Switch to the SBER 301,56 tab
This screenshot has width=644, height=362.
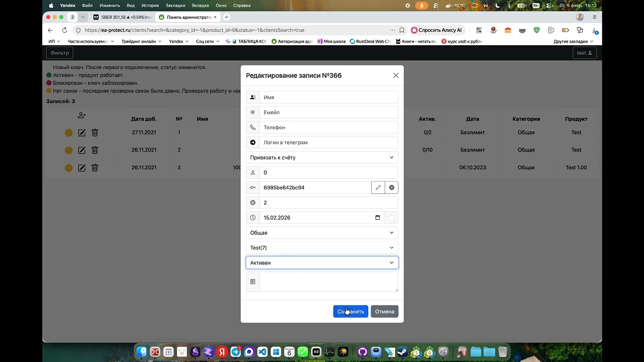coord(122,17)
